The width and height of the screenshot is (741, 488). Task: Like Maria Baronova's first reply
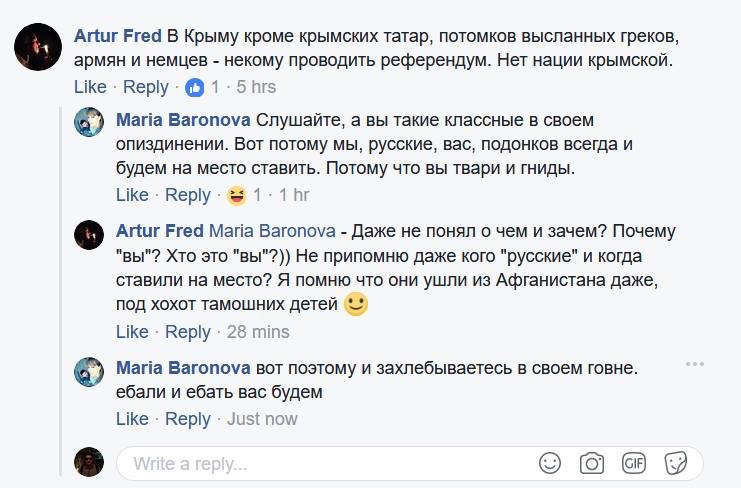click(132, 195)
